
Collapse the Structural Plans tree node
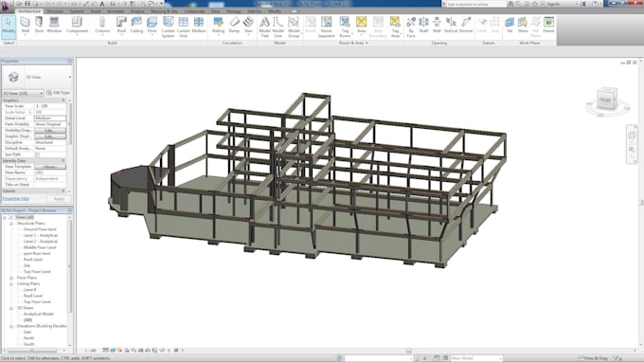pyautogui.click(x=11, y=224)
